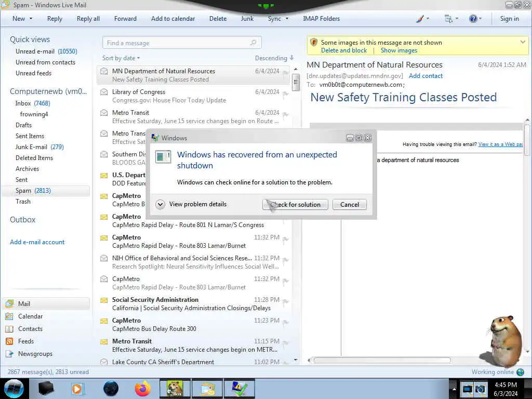532x399 pixels.
Task: Open the New button dropdown arrow
Action: (x=31, y=19)
